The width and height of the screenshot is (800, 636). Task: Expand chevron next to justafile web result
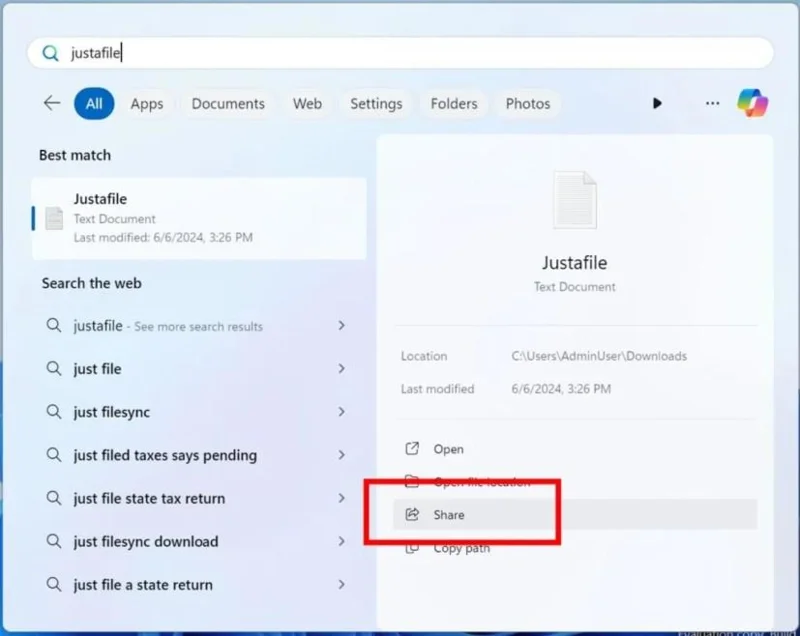(x=341, y=325)
